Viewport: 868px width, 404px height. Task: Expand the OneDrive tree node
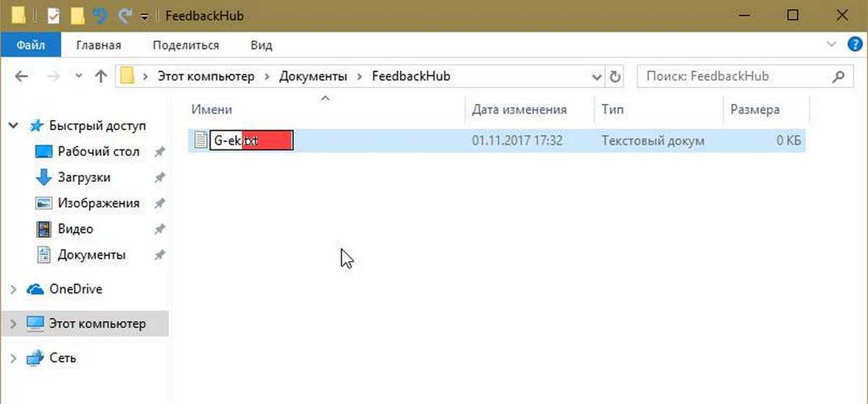click(13, 289)
